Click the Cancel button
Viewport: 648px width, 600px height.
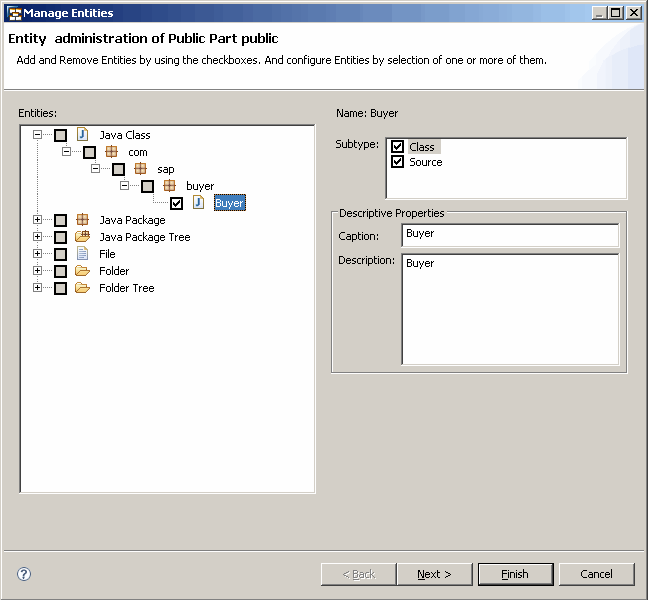coord(596,574)
